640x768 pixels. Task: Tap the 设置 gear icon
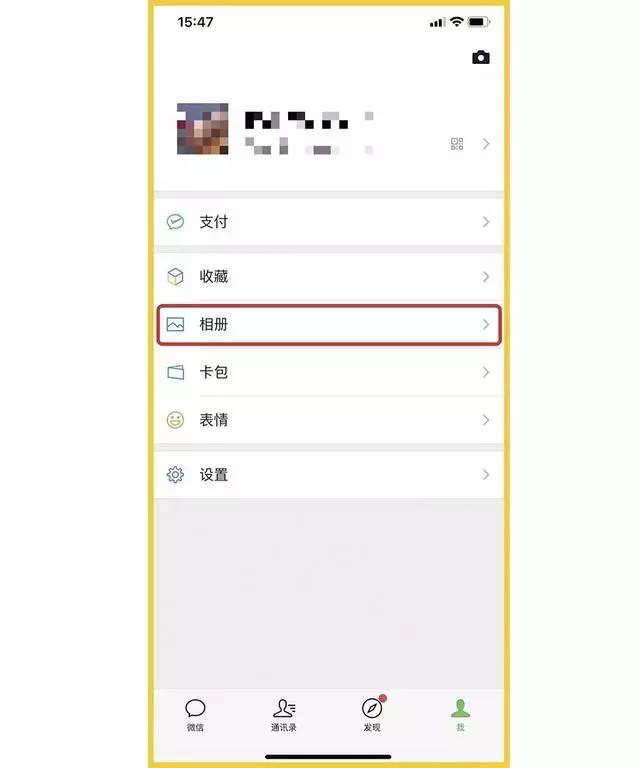tap(175, 475)
